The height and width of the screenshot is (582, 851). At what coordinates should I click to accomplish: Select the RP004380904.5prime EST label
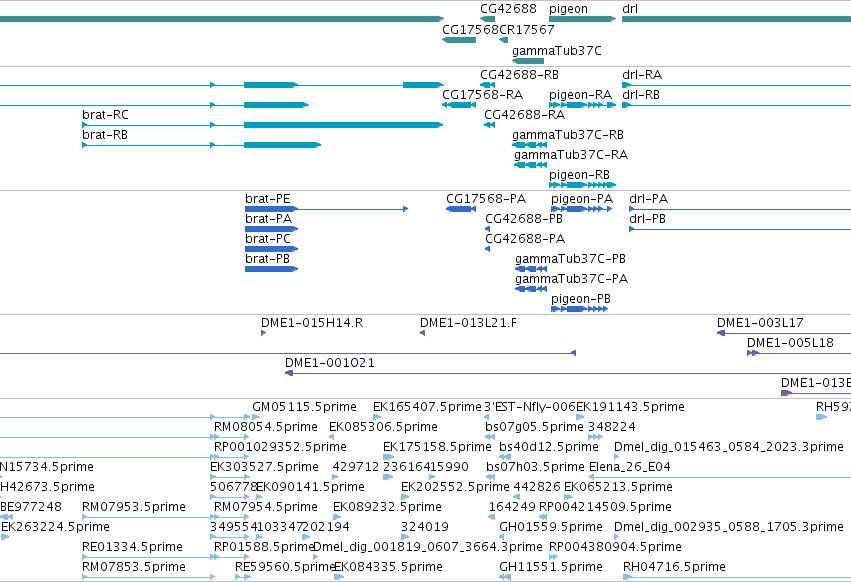click(615, 548)
